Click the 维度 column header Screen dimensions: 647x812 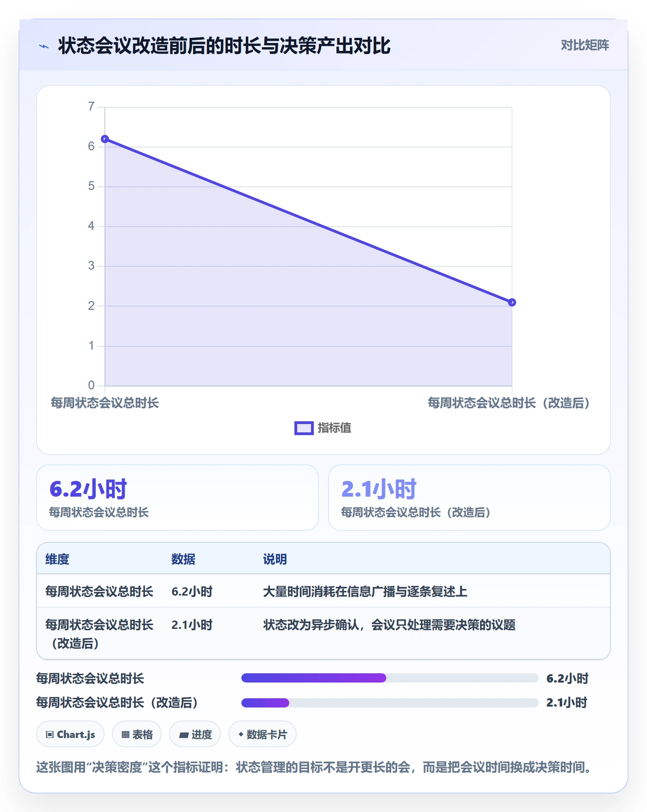pyautogui.click(x=57, y=559)
